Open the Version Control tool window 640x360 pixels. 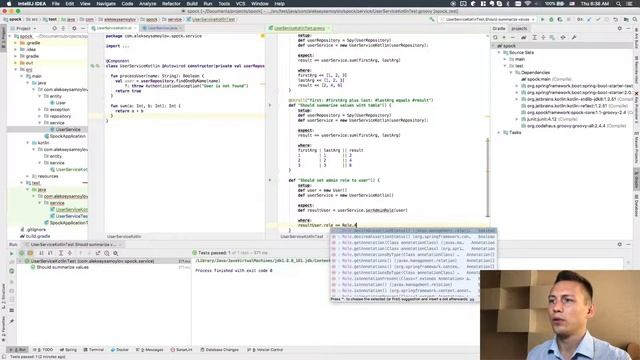pos(265,350)
